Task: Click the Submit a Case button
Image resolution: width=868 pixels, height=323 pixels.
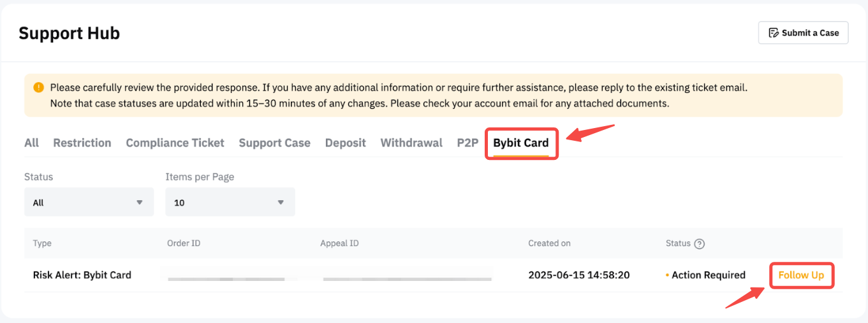Action: coord(803,33)
